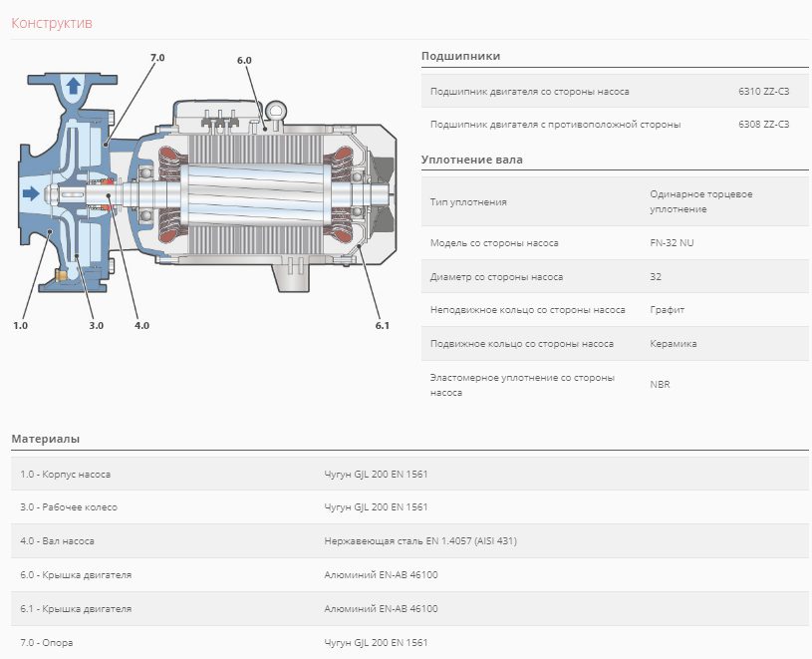Click the "4.0" callout under the diagram
Screen dimensions: 812x659
pos(141,325)
